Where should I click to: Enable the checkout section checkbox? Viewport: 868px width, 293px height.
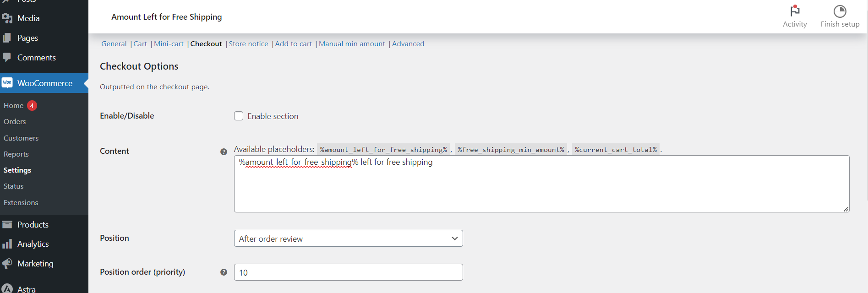click(x=239, y=116)
